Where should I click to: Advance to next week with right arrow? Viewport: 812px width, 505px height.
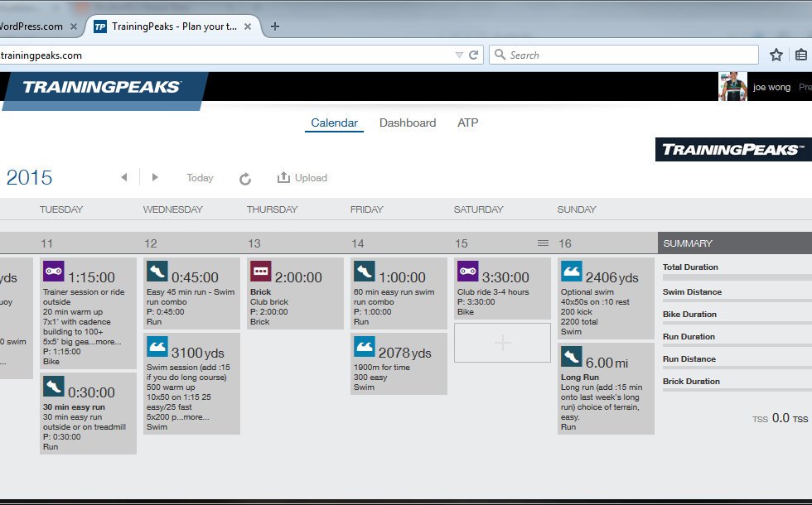[155, 177]
